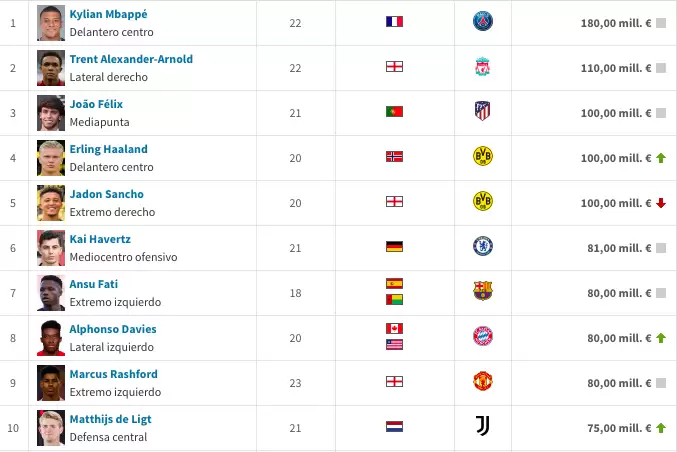Click Jadon Sancho's red down-arrow value indicator

661,203
